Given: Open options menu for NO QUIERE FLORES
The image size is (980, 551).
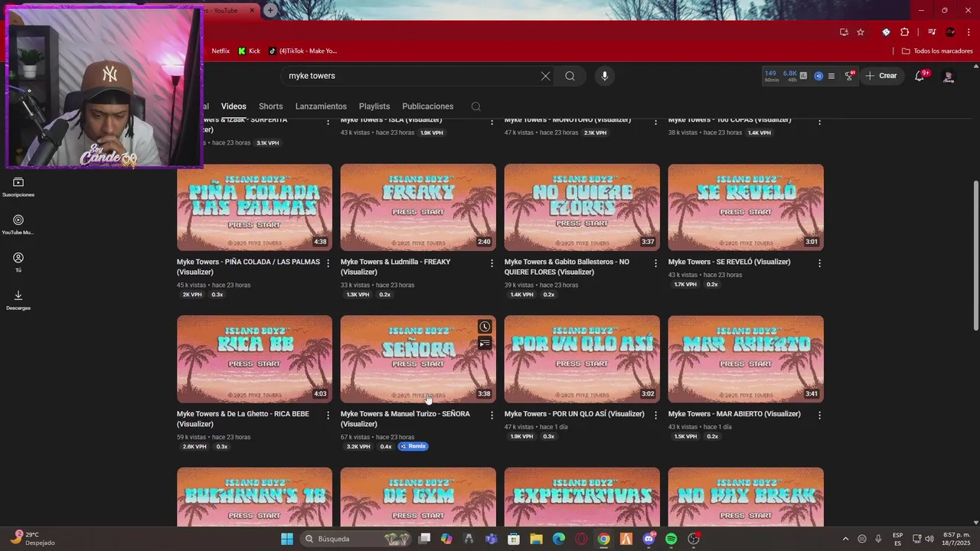Looking at the screenshot, I should [x=655, y=263].
